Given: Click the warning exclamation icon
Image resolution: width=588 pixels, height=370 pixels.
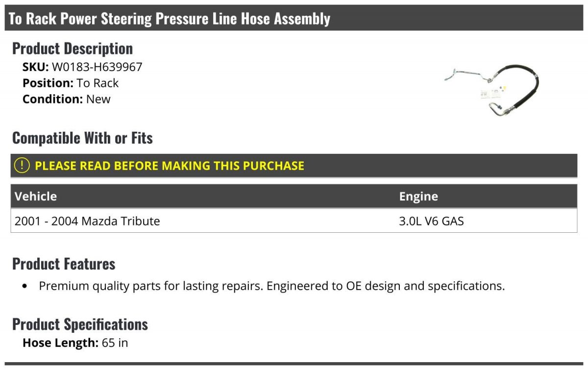Looking at the screenshot, I should click(22, 166).
